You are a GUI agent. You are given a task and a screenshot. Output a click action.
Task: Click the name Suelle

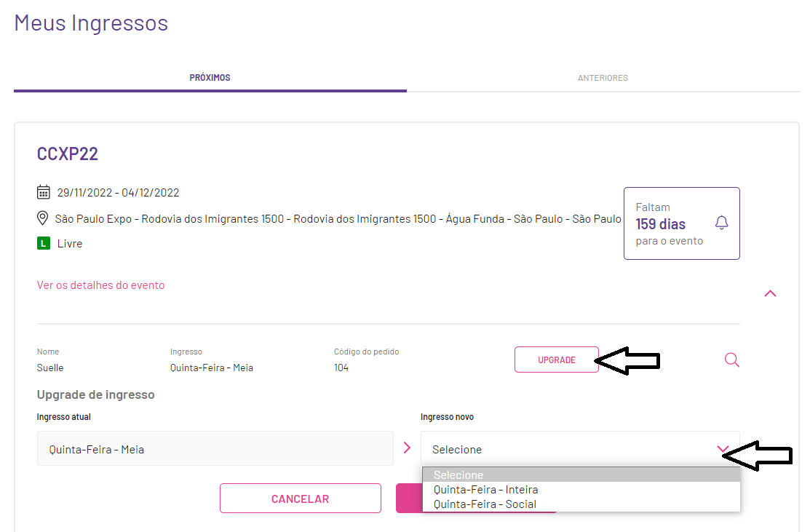point(50,368)
